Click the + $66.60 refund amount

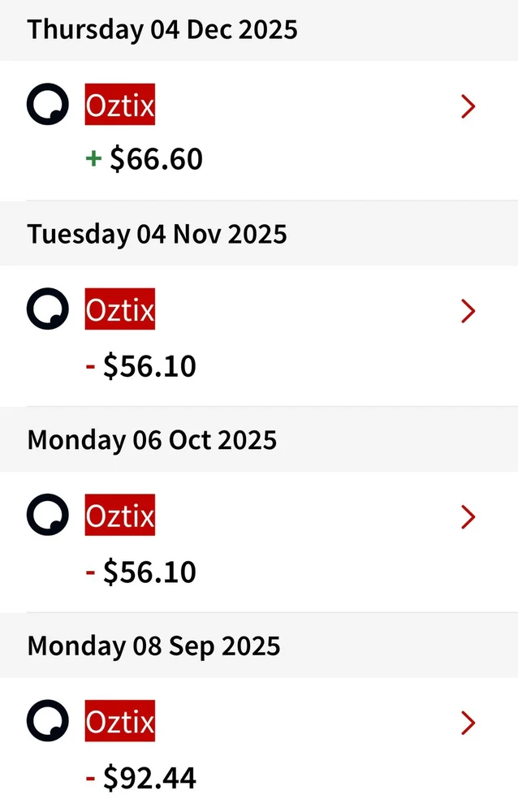pos(145,159)
